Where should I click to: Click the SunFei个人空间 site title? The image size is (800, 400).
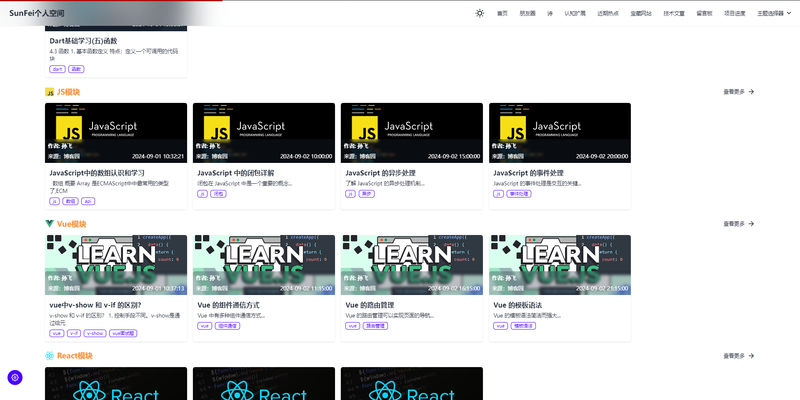click(x=37, y=13)
